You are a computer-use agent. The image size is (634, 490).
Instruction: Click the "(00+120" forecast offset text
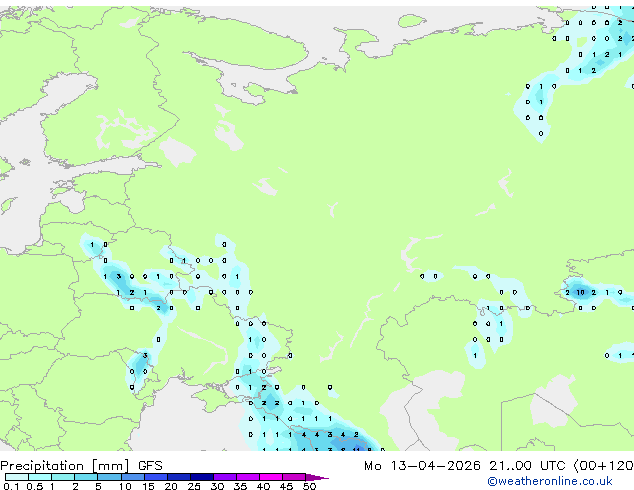603,466
